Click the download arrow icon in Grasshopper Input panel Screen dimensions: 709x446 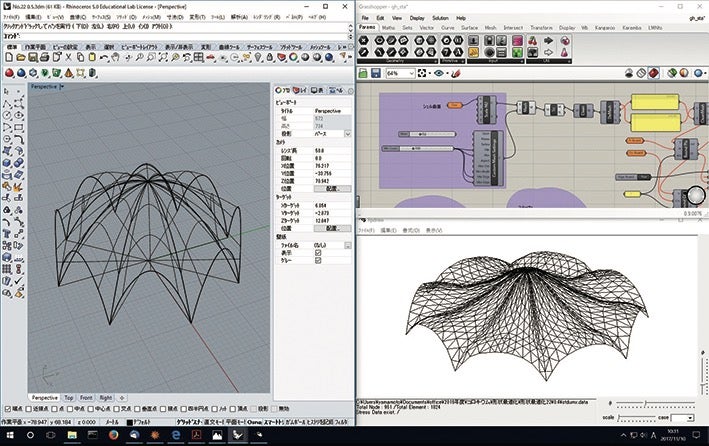click(x=473, y=41)
